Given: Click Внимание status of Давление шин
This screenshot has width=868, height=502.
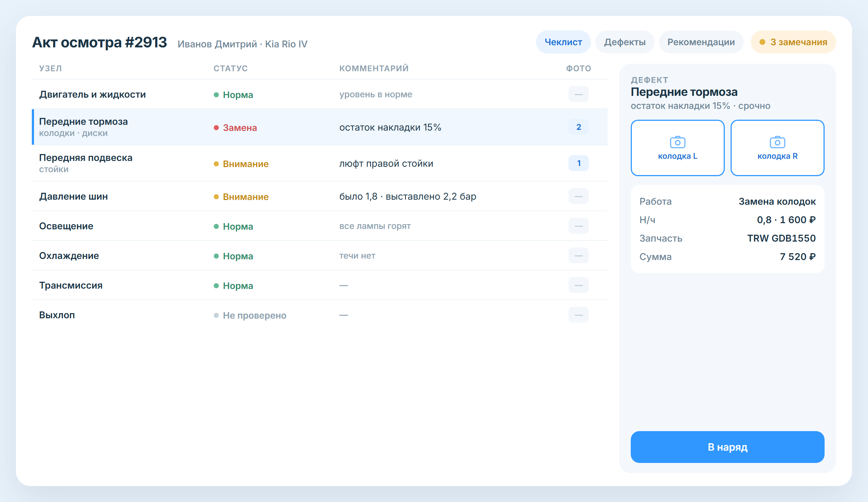Looking at the screenshot, I should (241, 197).
